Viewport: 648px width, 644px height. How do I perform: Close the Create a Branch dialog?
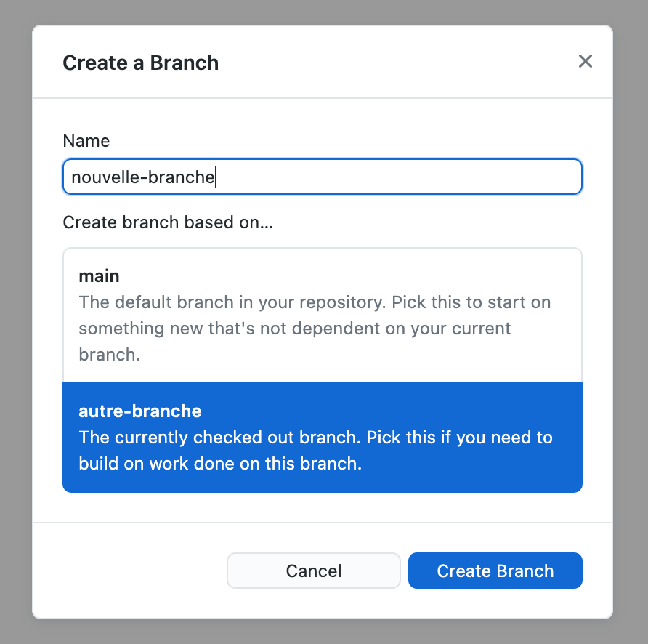coord(586,61)
